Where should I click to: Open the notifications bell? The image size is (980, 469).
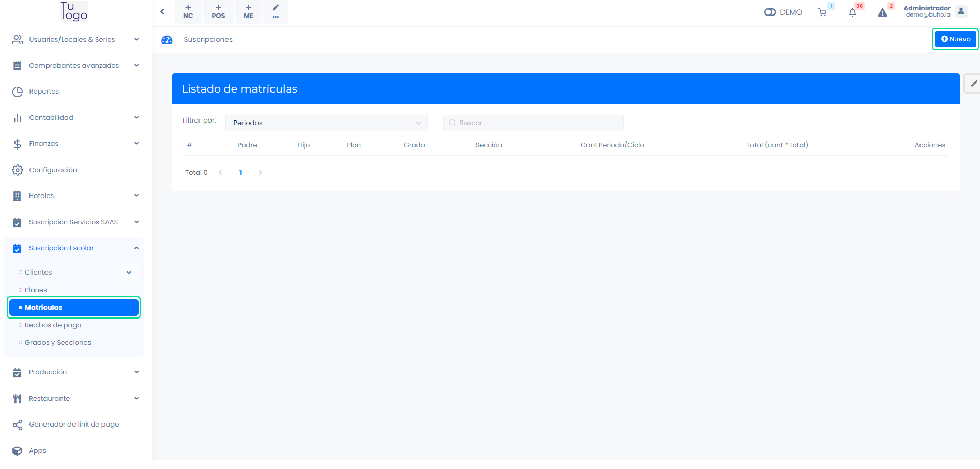(x=852, y=12)
